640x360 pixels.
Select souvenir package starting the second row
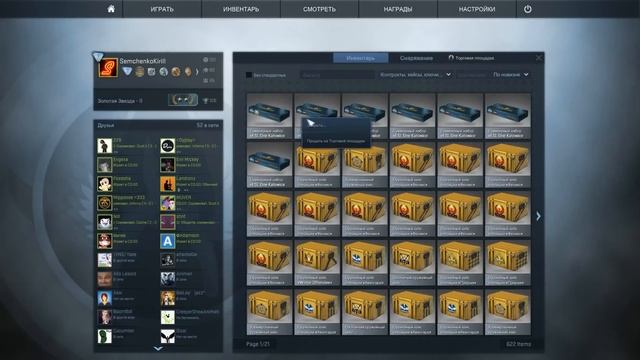(269, 165)
